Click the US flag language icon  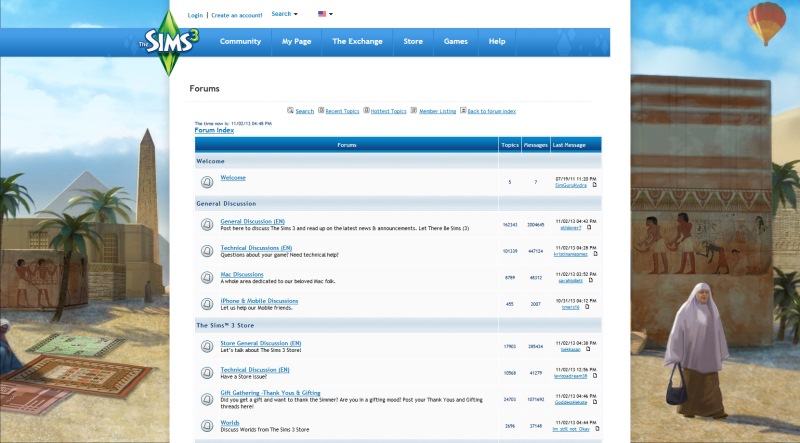point(322,14)
